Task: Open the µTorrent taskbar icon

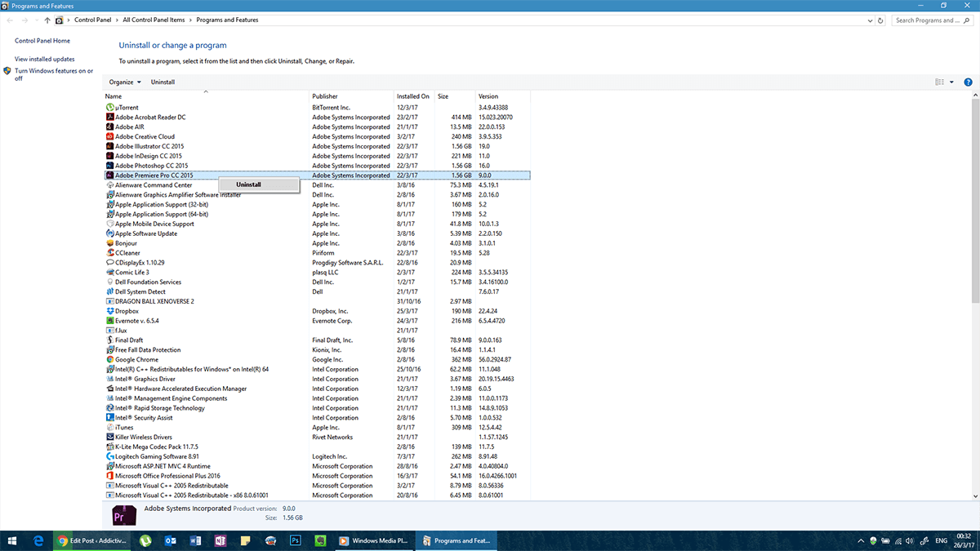Action: point(145,540)
